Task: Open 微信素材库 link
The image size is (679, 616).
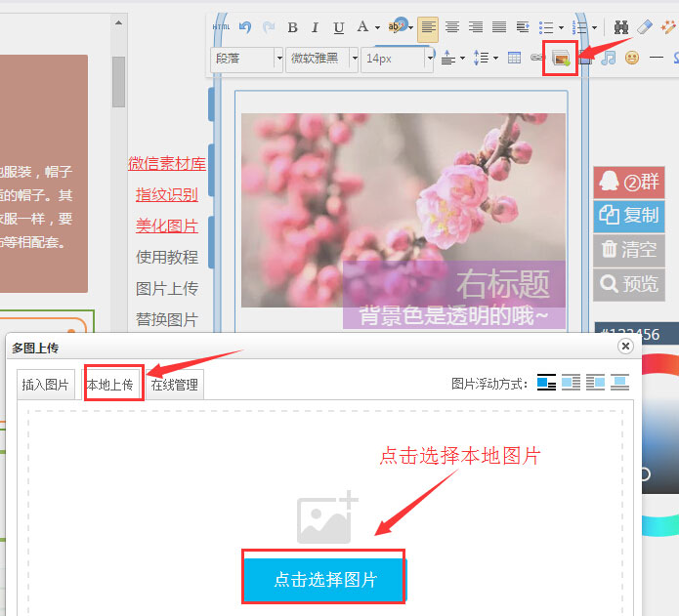Action: 167,163
